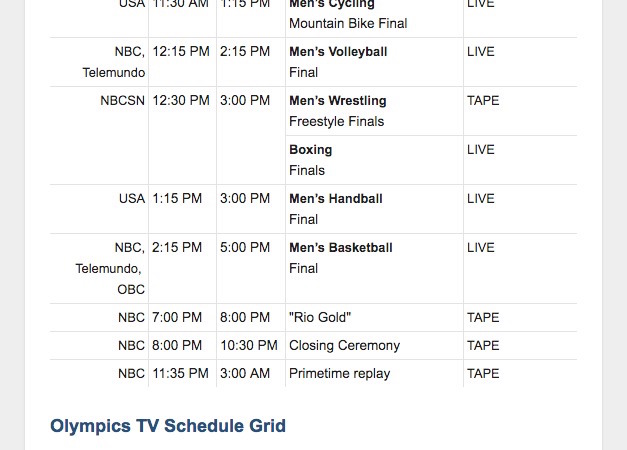Click the TAPE status for Closing Ceremony

click(483, 345)
